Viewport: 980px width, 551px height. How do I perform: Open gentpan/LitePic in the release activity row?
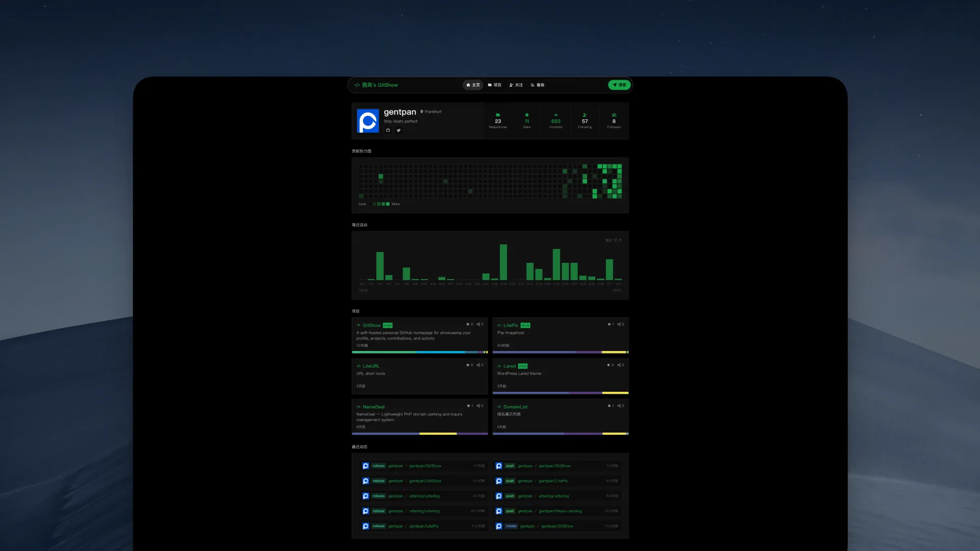point(424,527)
